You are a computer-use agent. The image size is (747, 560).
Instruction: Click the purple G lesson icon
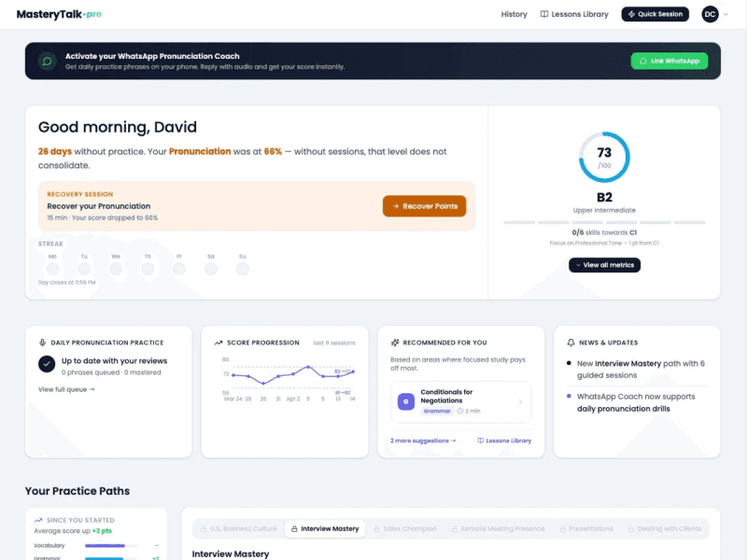tap(406, 401)
